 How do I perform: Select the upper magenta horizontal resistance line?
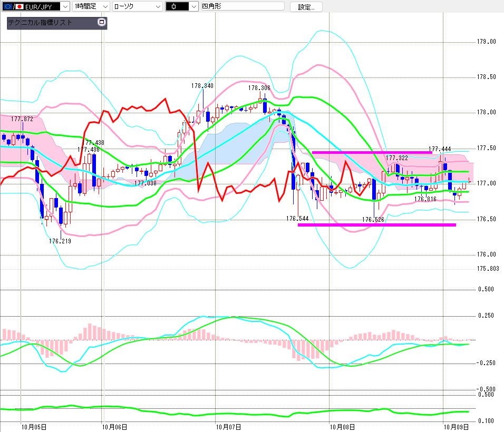coord(372,153)
